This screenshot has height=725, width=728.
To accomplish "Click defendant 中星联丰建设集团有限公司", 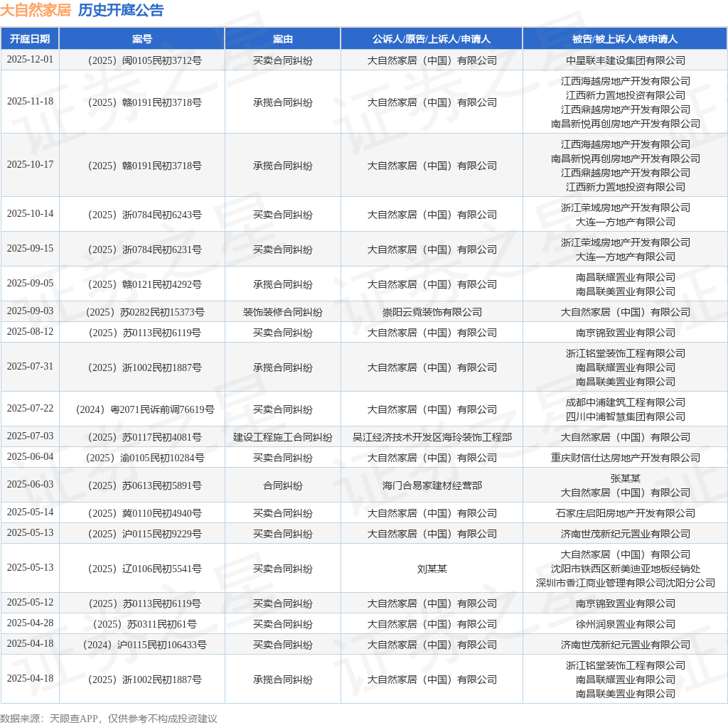I will (x=626, y=60).
